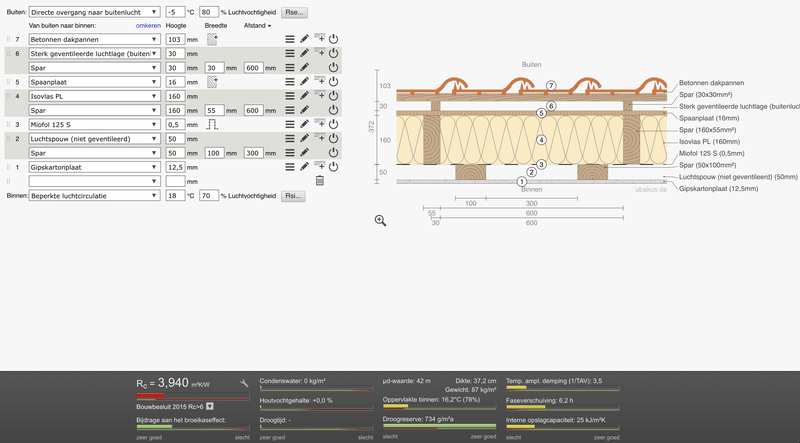Toggle the Luchtspouw layer on or off
Image resolution: width=800 pixels, height=443 pixels.
(334, 138)
